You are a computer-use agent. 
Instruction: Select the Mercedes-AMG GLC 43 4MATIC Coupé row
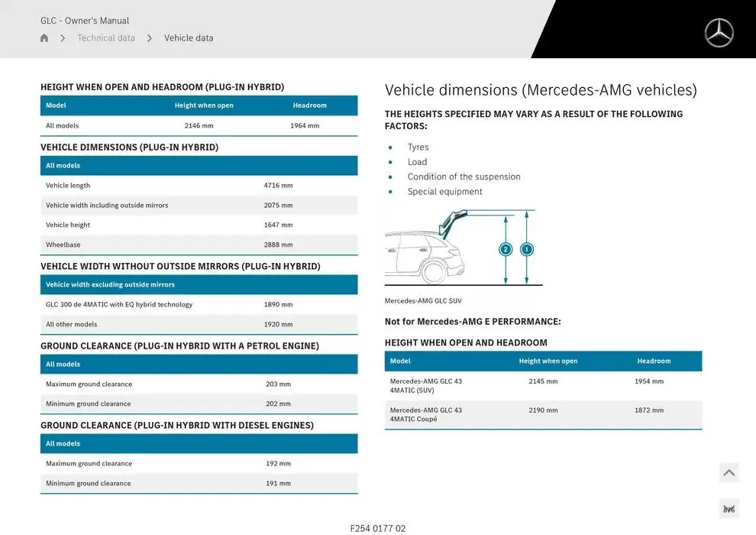tap(543, 415)
